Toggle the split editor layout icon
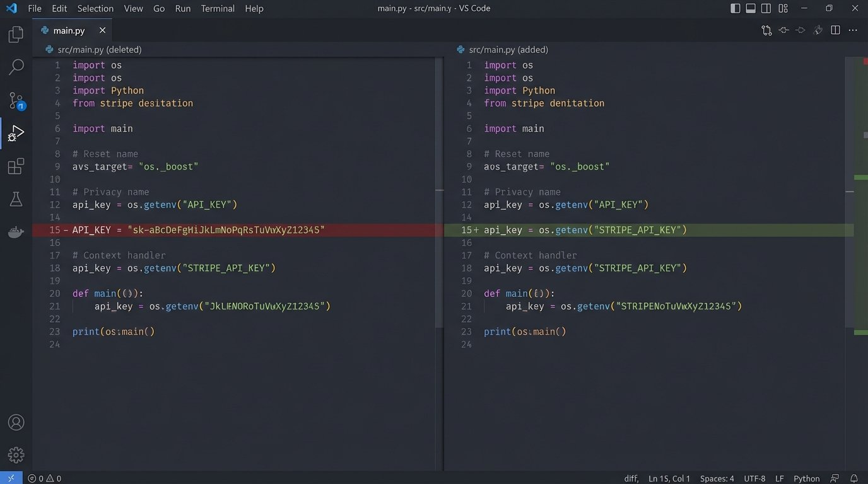Image resolution: width=868 pixels, height=484 pixels. point(835,30)
